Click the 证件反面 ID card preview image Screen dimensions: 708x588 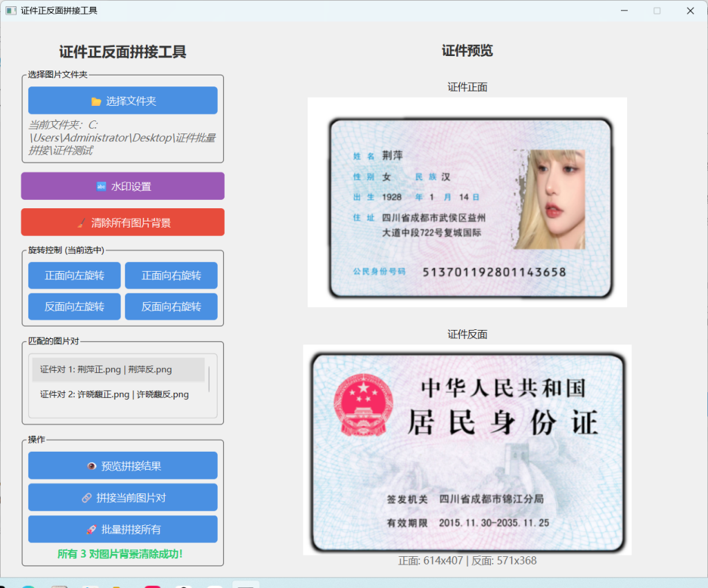click(x=467, y=450)
